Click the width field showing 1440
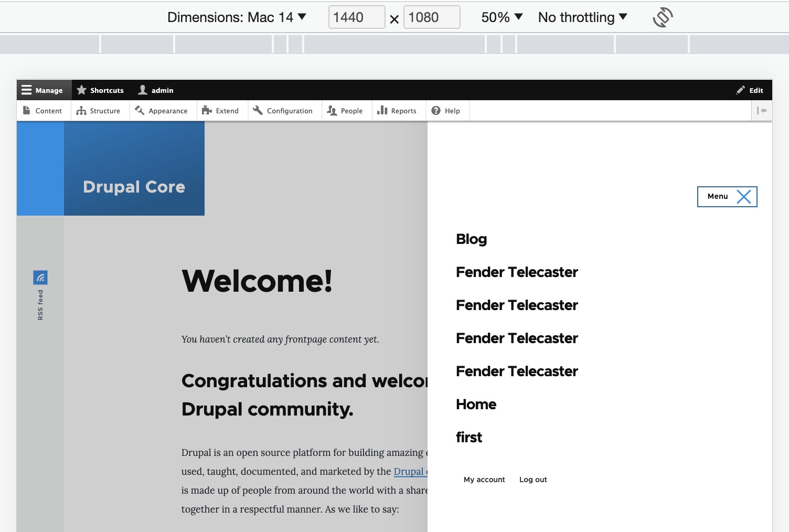789x532 pixels. pyautogui.click(x=356, y=17)
